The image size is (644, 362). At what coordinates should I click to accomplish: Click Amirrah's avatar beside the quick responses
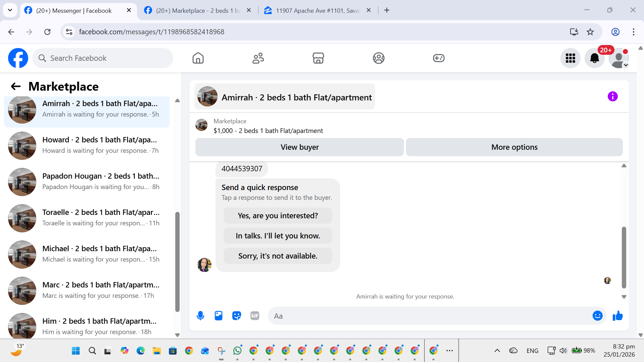tap(204, 265)
